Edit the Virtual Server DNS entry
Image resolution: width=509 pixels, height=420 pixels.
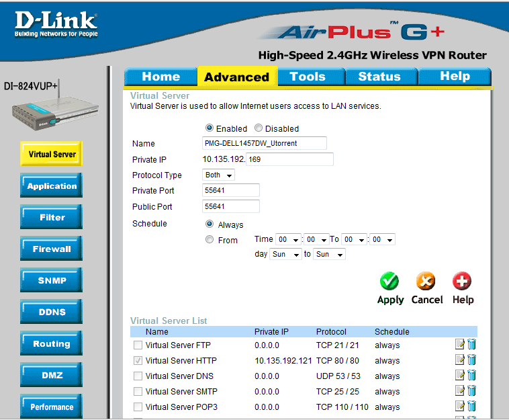coord(460,375)
